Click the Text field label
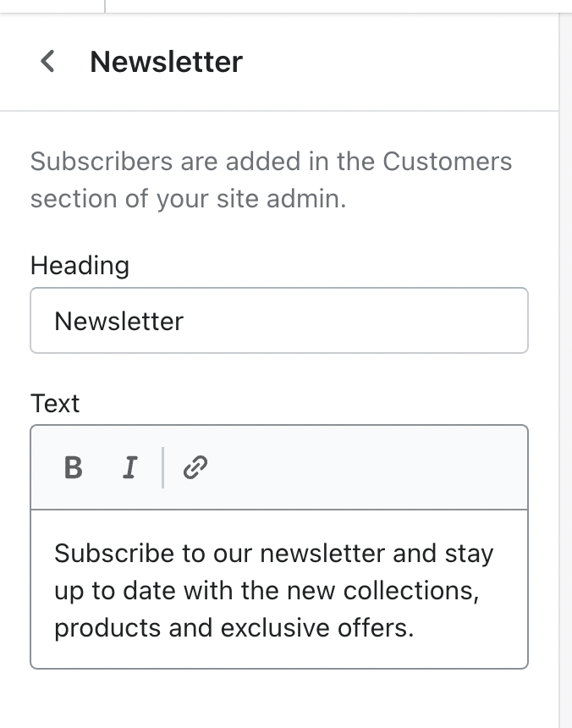572x728 pixels. [55, 404]
